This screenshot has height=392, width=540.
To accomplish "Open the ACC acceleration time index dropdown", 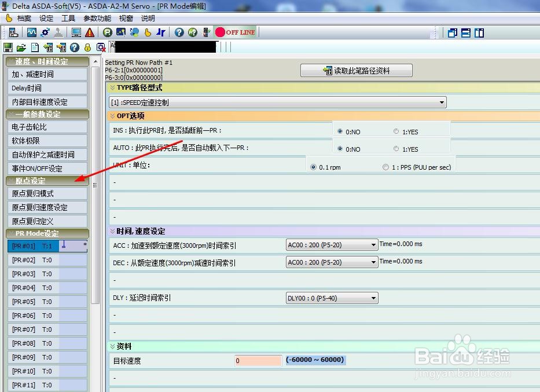I will point(332,245).
